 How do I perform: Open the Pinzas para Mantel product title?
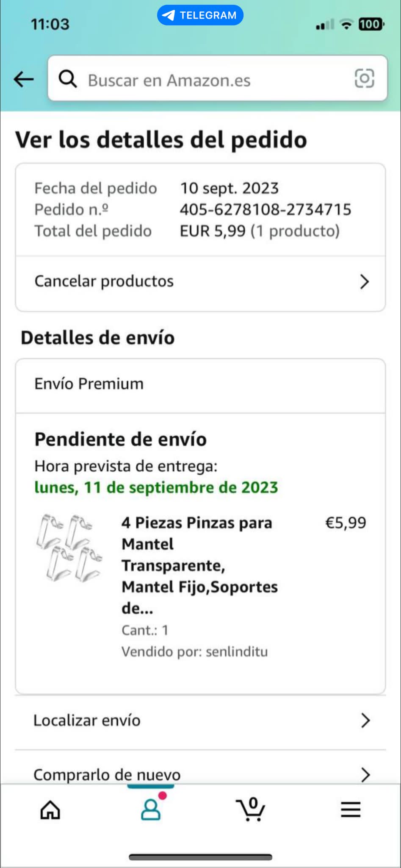click(199, 565)
